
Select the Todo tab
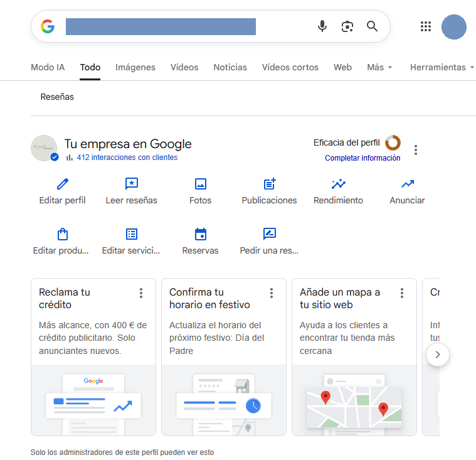click(x=90, y=67)
